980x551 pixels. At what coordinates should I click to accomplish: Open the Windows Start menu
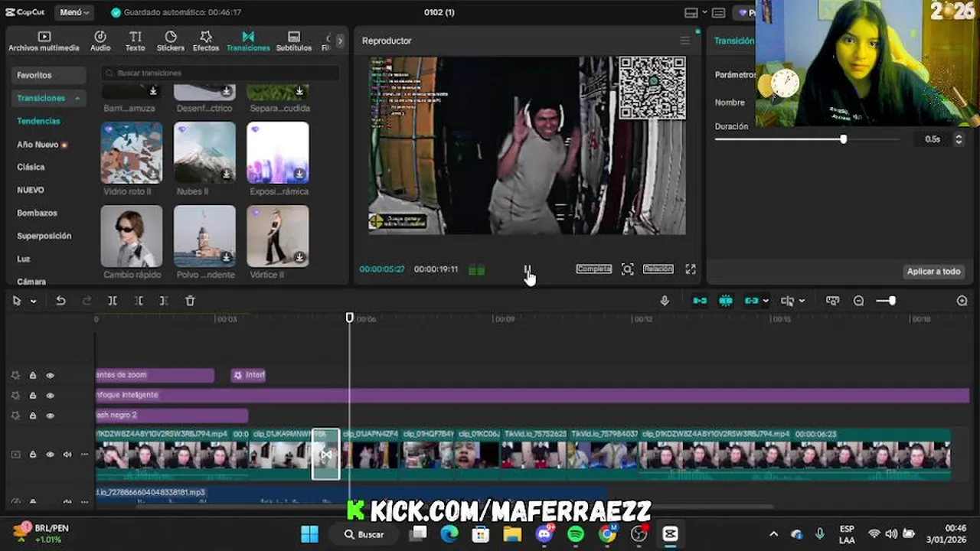coord(309,534)
